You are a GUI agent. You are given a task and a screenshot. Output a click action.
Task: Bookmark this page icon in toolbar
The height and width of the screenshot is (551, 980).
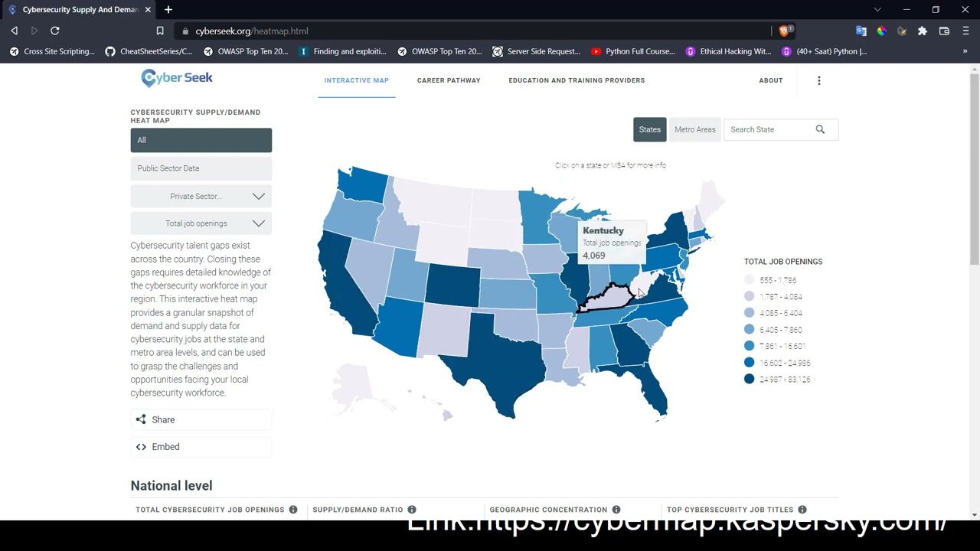160,31
